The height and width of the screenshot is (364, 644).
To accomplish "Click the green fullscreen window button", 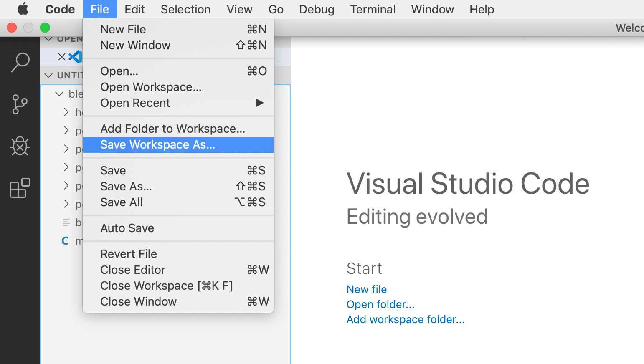I will [x=45, y=28].
